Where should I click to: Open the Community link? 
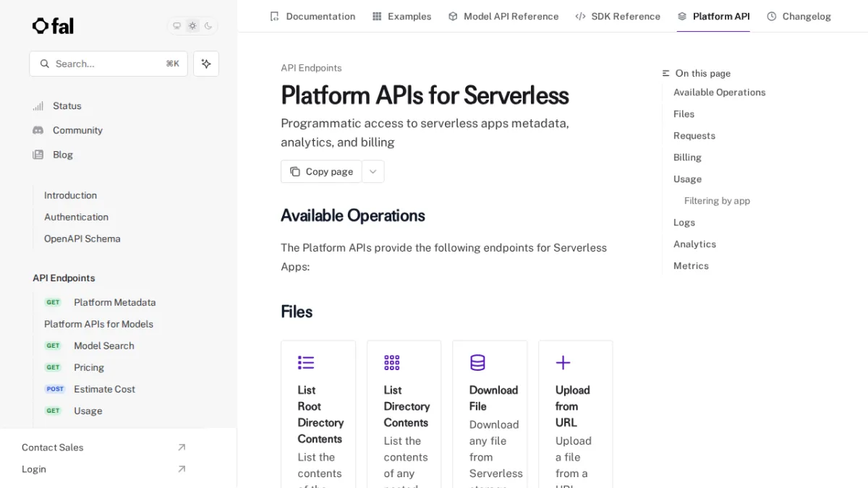77,130
